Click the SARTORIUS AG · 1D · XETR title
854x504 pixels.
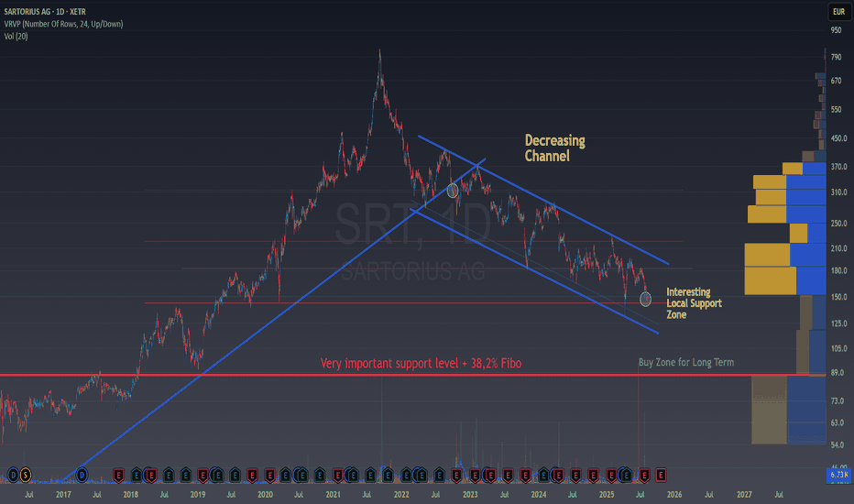pos(45,11)
